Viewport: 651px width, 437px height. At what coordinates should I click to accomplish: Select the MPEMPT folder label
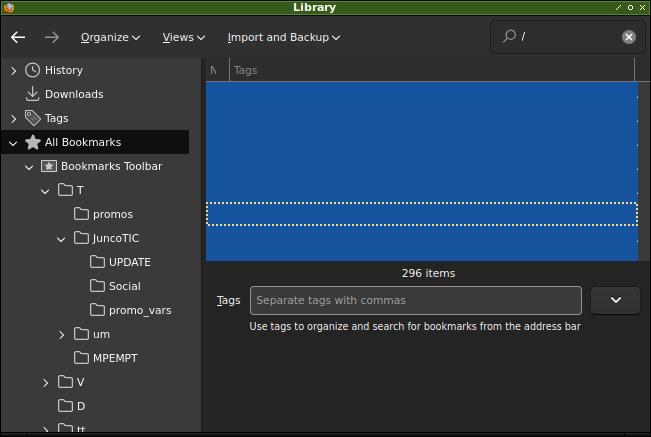pyautogui.click(x=115, y=358)
